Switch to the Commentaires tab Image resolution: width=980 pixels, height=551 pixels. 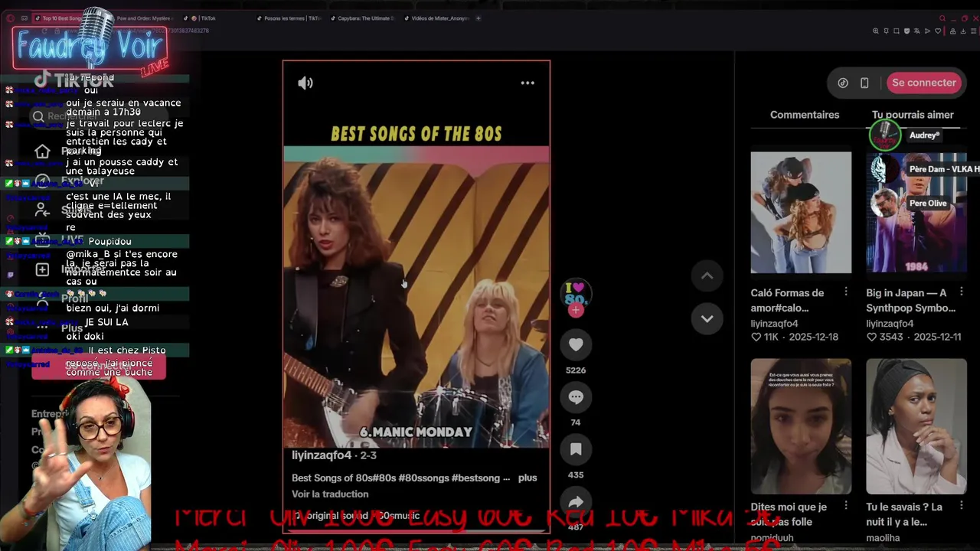805,115
